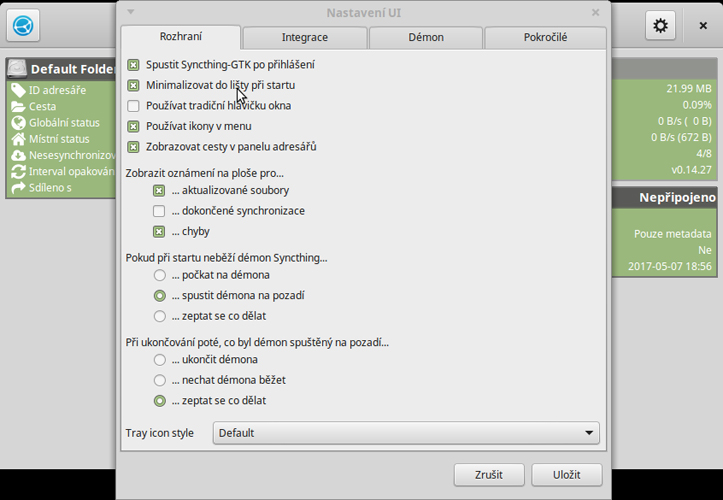The width and height of the screenshot is (723, 500).
Task: Switch to the Rozhraní tab
Action: pyautogui.click(x=181, y=37)
